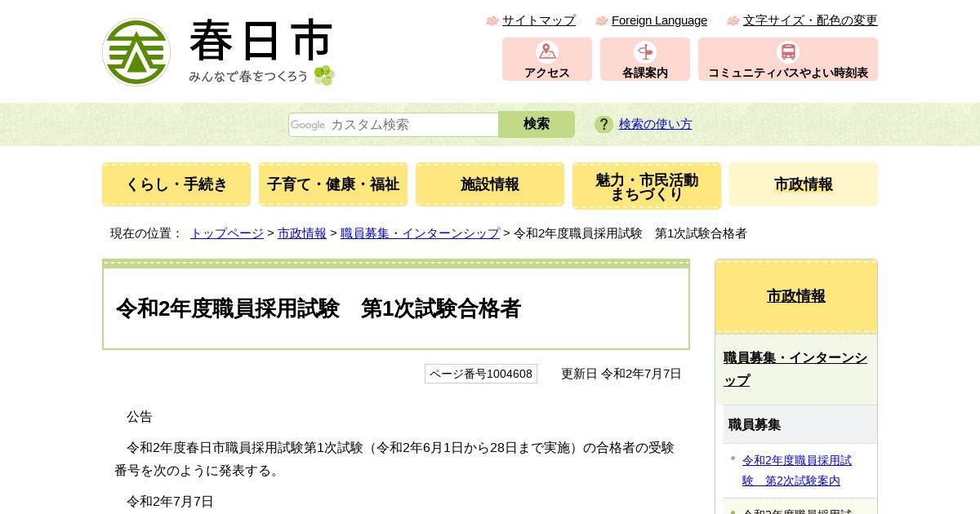The width and height of the screenshot is (980, 514).
Task: Click the 検索 search button
Action: coord(537,124)
